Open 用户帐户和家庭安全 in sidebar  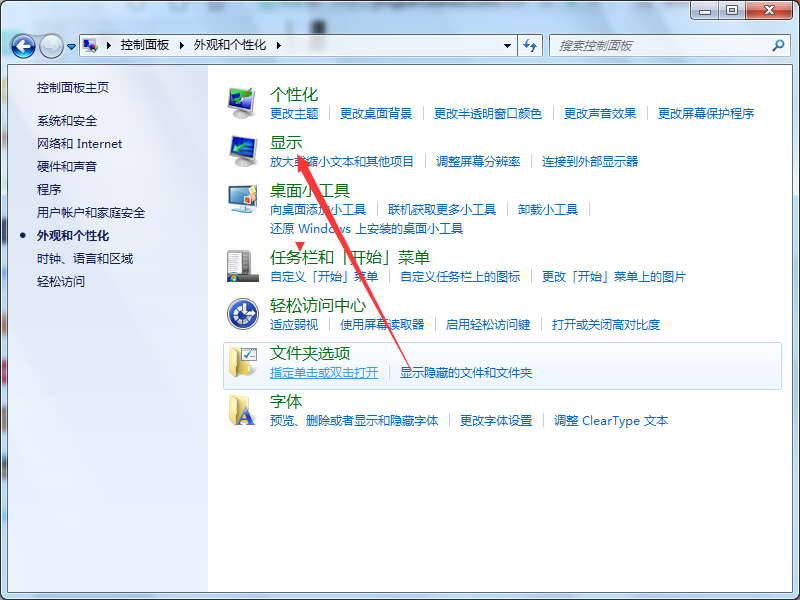pyautogui.click(x=91, y=213)
